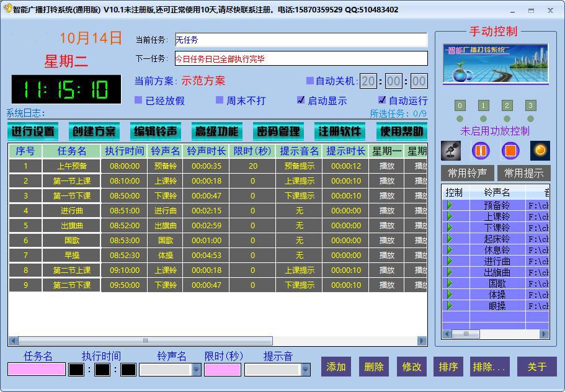Click the orange orb icon in manual control
The width and height of the screenshot is (565, 392).
540,151
